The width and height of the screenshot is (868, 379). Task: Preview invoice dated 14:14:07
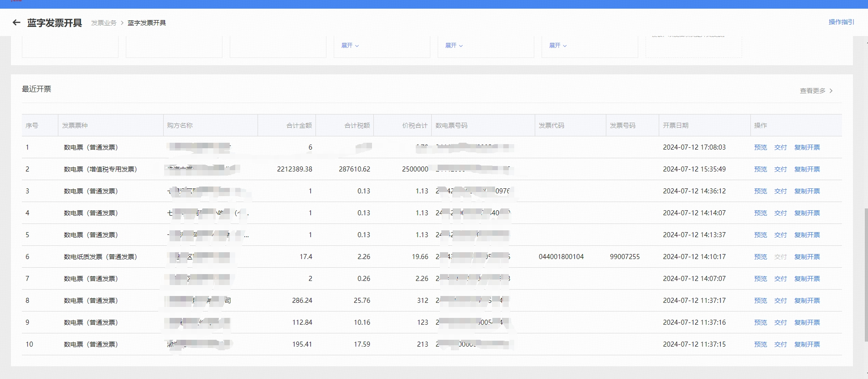coord(760,213)
